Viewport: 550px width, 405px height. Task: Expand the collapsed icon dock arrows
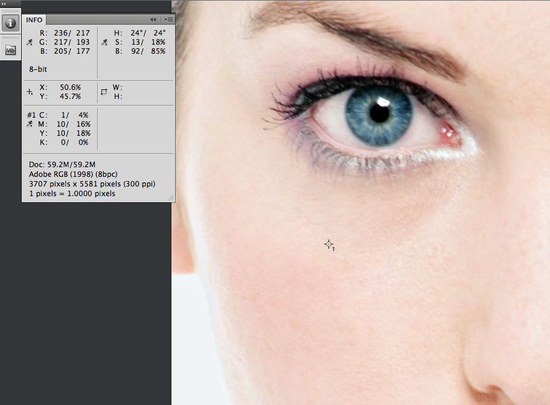click(x=4, y=4)
